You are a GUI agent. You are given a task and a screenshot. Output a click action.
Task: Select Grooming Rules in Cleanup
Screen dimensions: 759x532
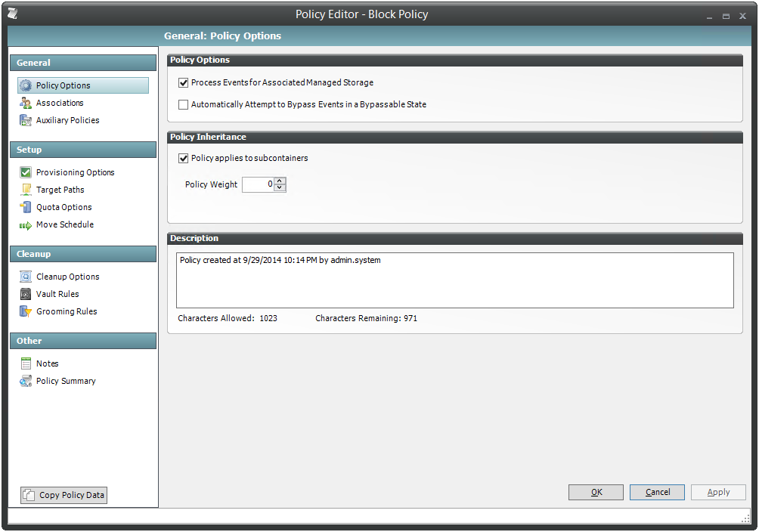pos(67,312)
